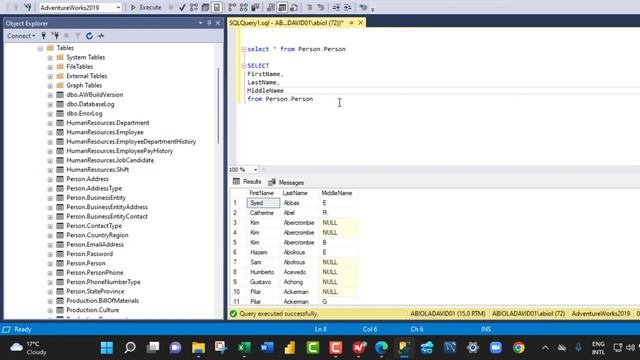Open the 100 % zoom dropdown

[x=256, y=170]
